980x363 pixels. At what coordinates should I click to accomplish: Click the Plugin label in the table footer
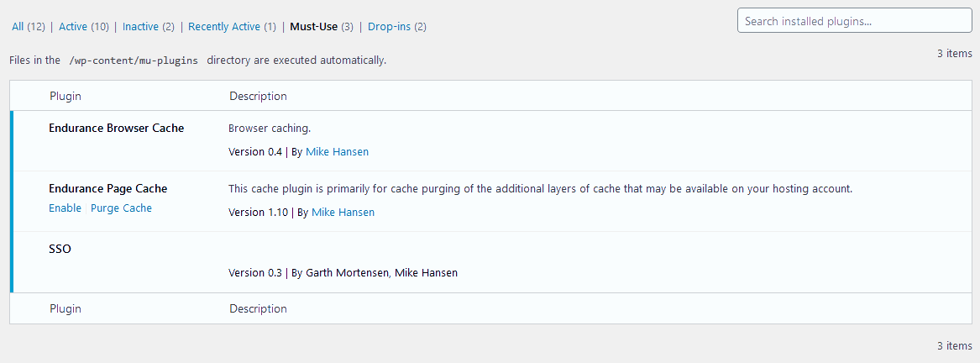point(66,308)
